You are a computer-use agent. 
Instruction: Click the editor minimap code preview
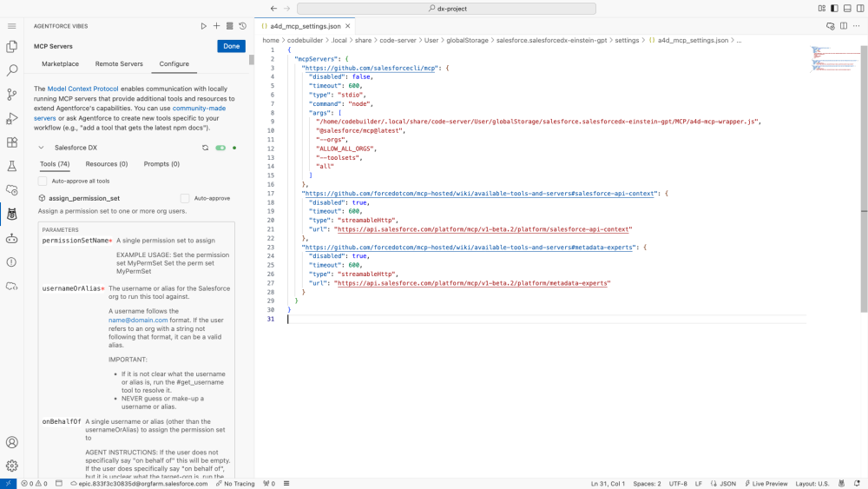pyautogui.click(x=835, y=59)
